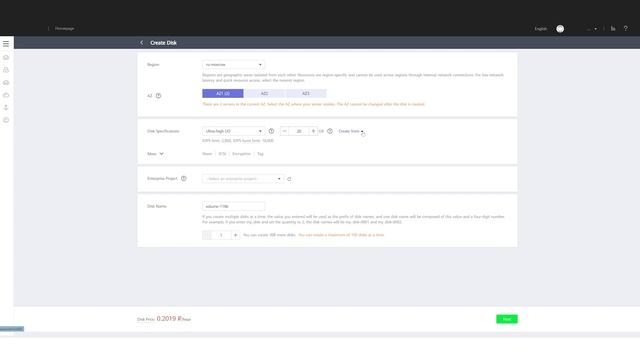Click the top bar icon beside the help icon

coord(613,29)
